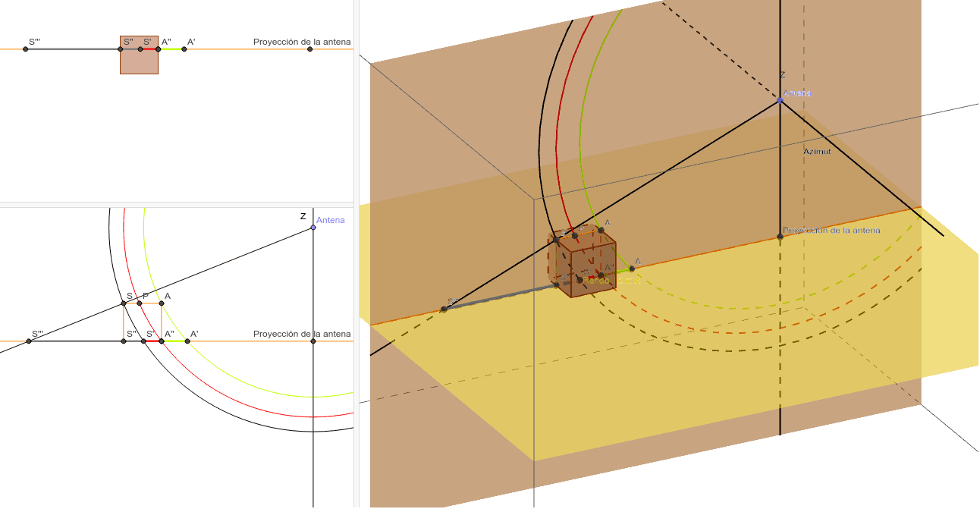Select point A in the side-view panel
The width and height of the screenshot is (980, 509).
click(x=162, y=303)
